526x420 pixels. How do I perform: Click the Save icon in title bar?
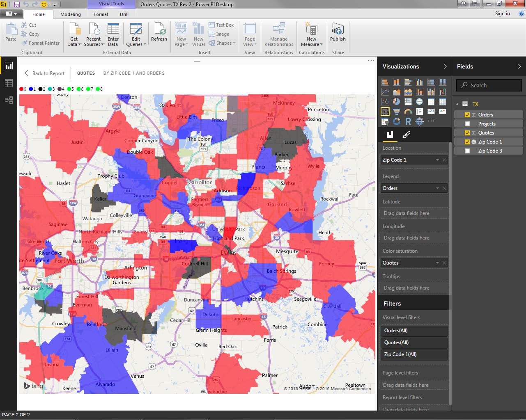17,4
